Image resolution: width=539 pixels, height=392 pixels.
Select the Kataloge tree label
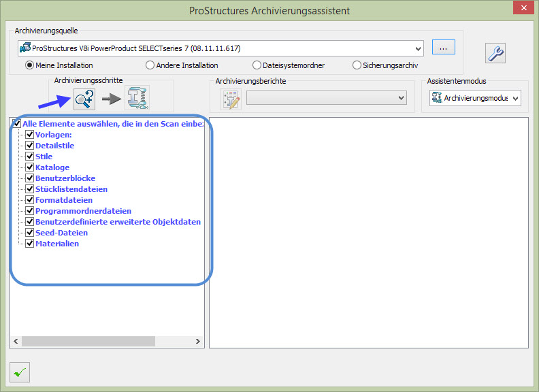[x=52, y=167]
